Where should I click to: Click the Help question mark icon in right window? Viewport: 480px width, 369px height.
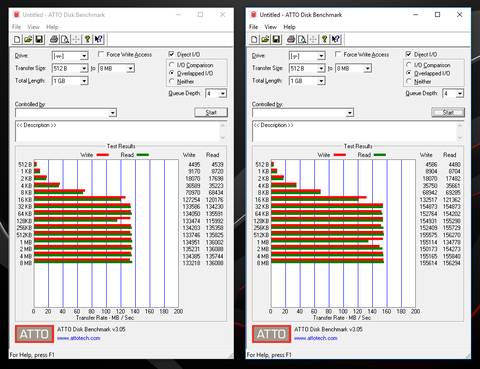(x=324, y=40)
